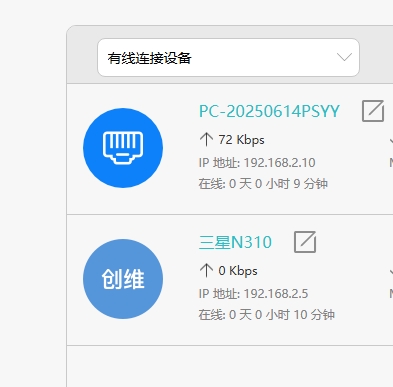Select the text 72 Kbps
Viewport: 393px width, 387px height.
click(x=241, y=140)
